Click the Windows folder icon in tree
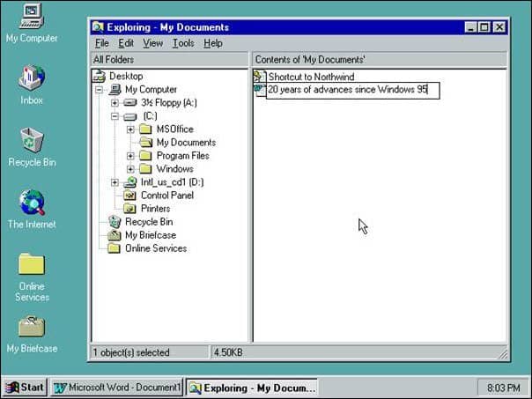Image resolution: width=532 pixels, height=399 pixels. [145, 169]
